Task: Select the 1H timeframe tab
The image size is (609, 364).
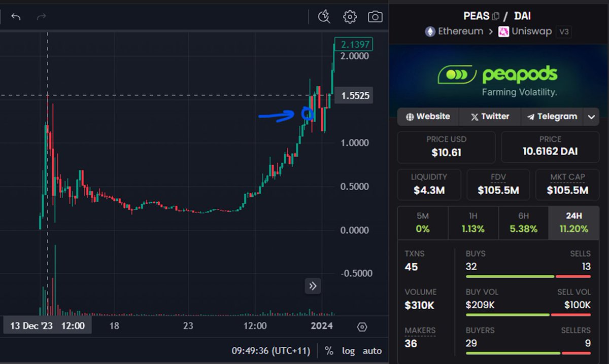Action: pos(473,223)
